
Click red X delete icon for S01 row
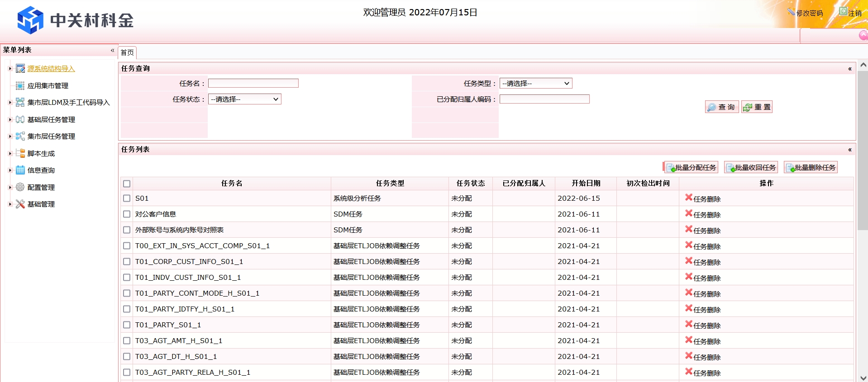click(x=689, y=198)
